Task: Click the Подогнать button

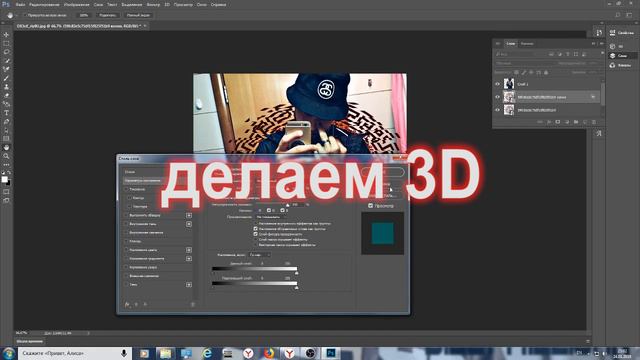Action: (x=107, y=15)
